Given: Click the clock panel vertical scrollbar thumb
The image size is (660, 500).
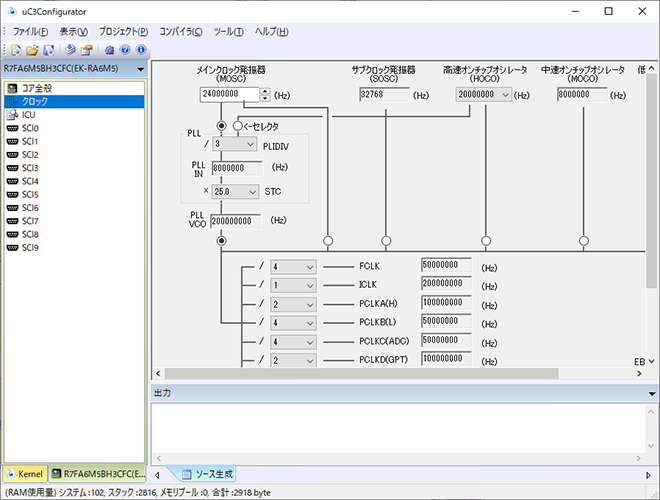Looking at the screenshot, I should (651, 181).
